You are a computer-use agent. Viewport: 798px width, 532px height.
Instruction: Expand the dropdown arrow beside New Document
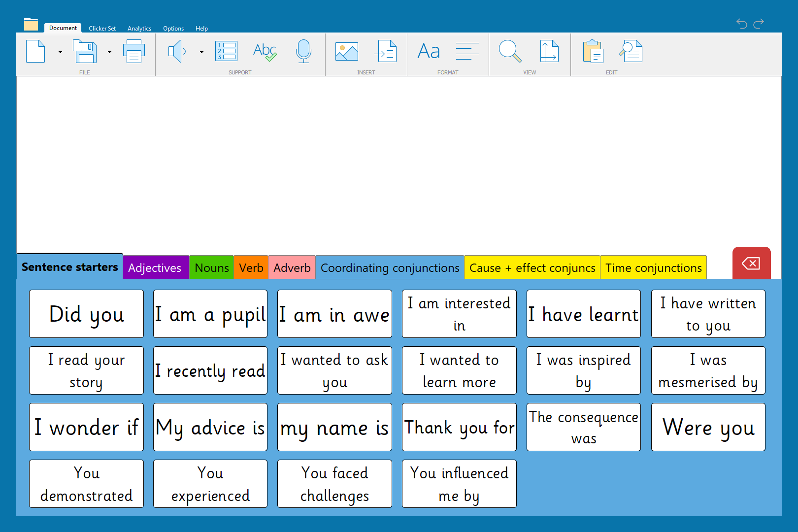point(60,52)
